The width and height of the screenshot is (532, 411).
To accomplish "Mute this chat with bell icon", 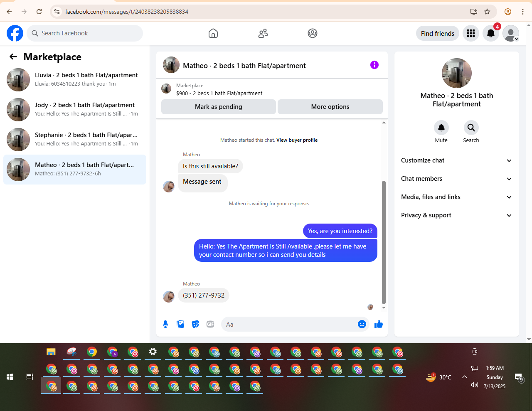I will [441, 128].
